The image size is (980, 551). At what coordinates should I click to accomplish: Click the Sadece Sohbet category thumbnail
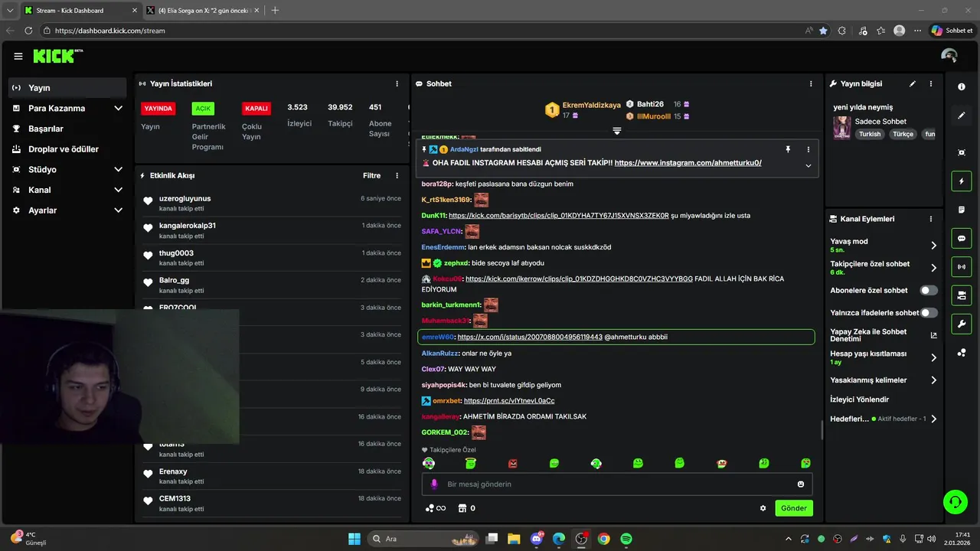[x=842, y=127]
